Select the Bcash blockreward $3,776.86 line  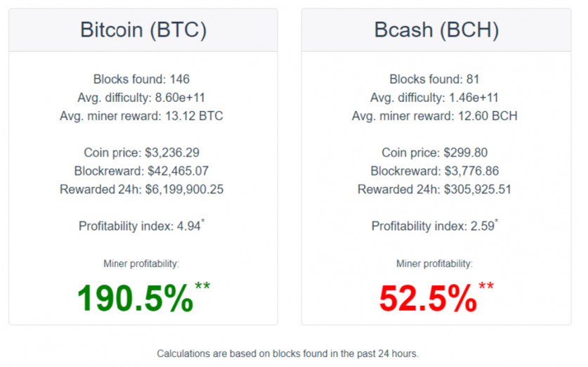coord(435,171)
